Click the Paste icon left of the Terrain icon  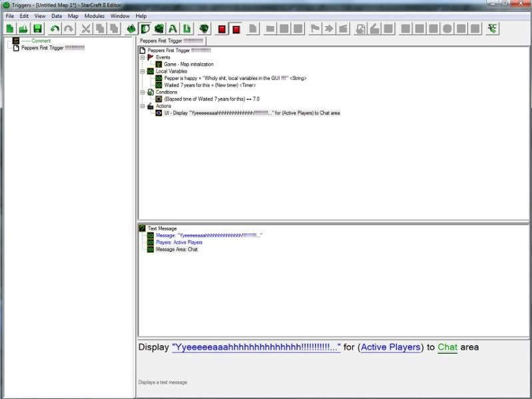point(115,29)
